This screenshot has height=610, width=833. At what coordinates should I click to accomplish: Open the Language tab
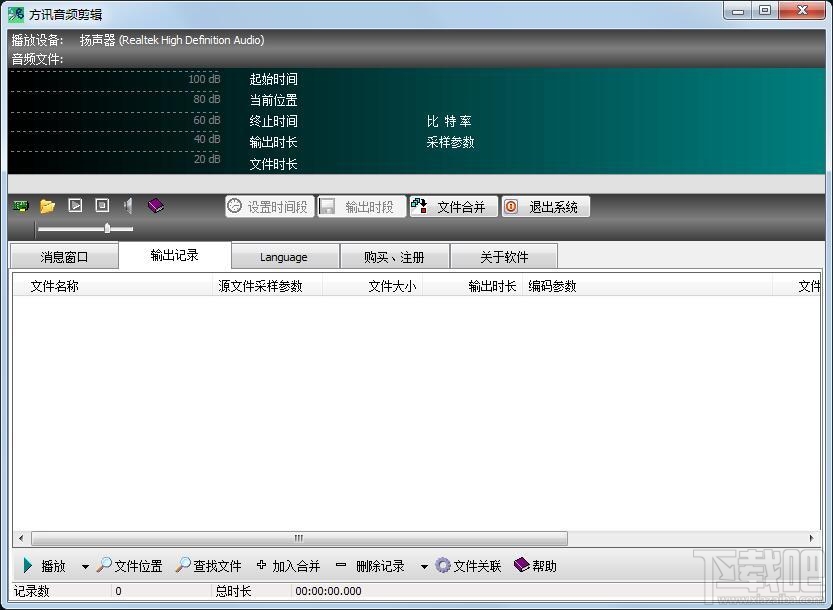pyautogui.click(x=284, y=257)
